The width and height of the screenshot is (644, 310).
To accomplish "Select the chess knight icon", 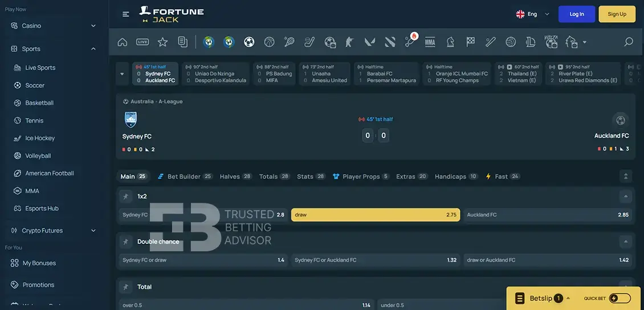I will (450, 42).
